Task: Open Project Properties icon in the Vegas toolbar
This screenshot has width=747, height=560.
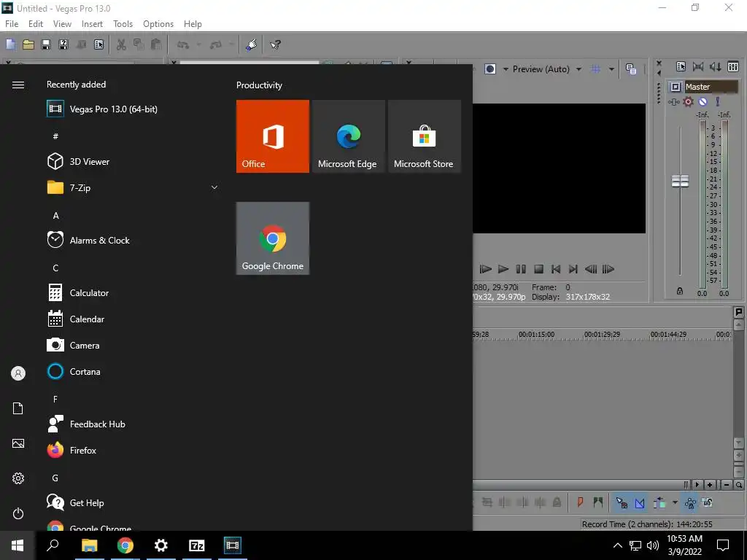Action: pyautogui.click(x=98, y=44)
